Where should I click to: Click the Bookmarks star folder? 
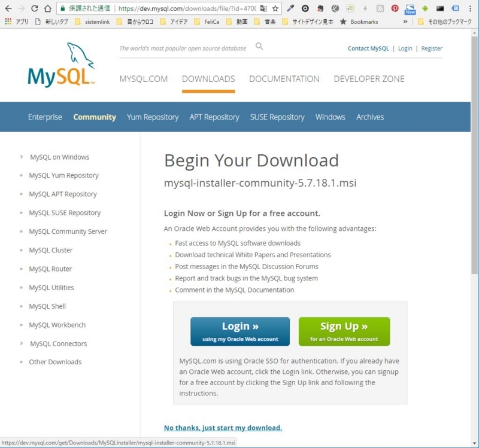[359, 22]
